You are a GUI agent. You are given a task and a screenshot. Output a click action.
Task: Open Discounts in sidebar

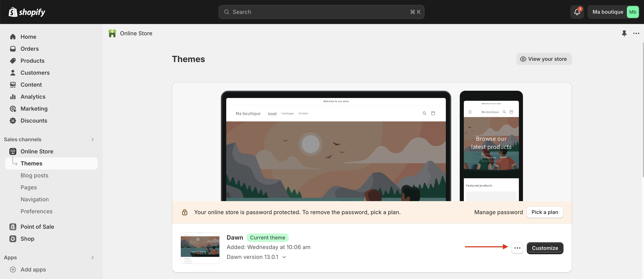point(34,121)
